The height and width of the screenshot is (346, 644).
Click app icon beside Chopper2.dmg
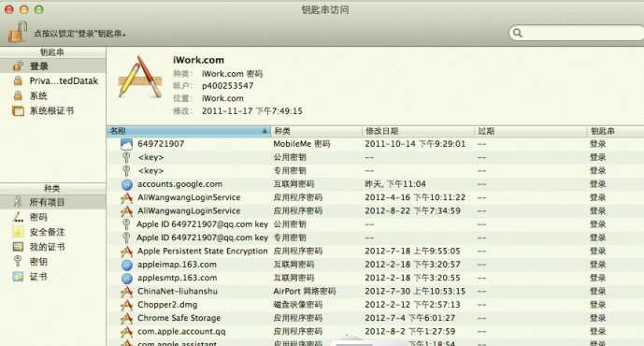tap(126, 305)
